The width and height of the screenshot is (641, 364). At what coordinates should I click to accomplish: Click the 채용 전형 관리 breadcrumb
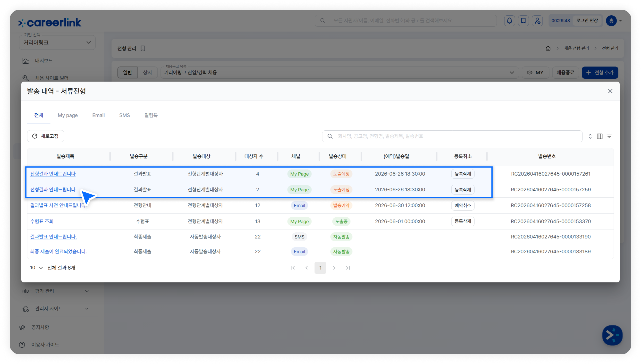tap(576, 48)
